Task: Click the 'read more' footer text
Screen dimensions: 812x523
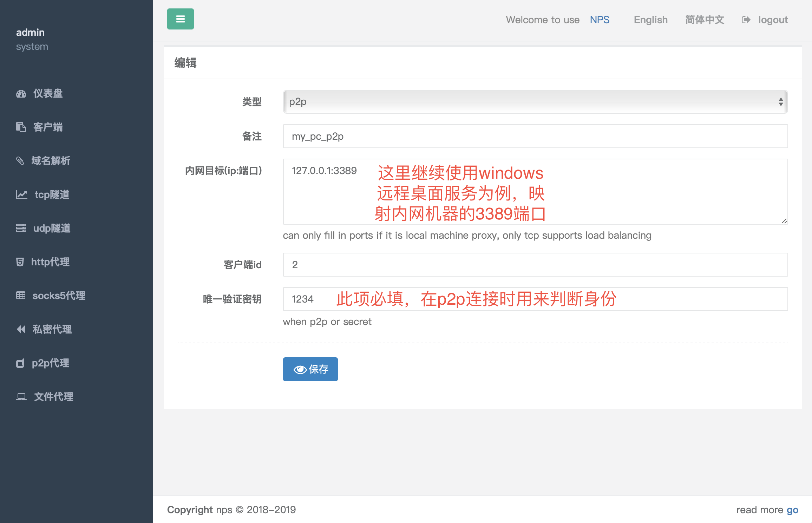Action: (x=760, y=510)
